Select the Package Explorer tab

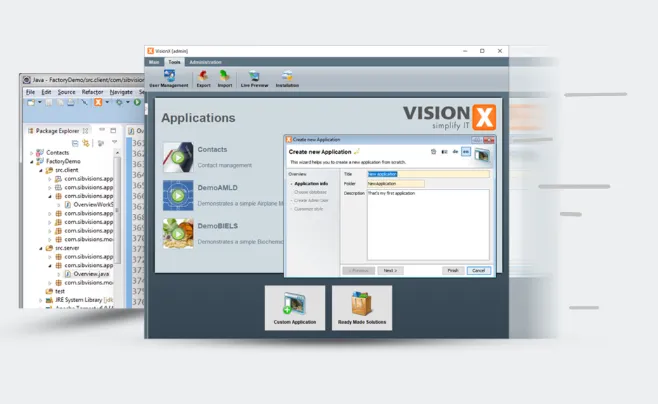coord(57,131)
